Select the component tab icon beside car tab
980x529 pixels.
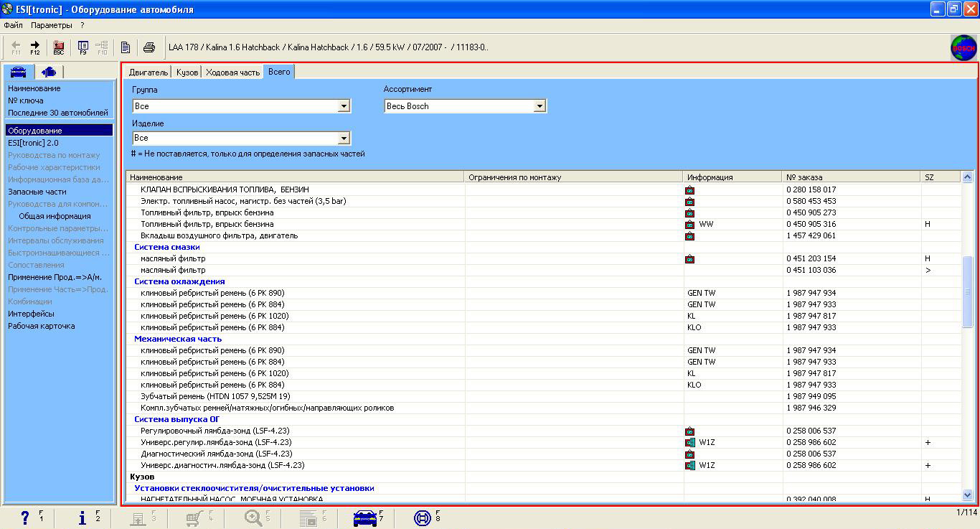pos(49,71)
